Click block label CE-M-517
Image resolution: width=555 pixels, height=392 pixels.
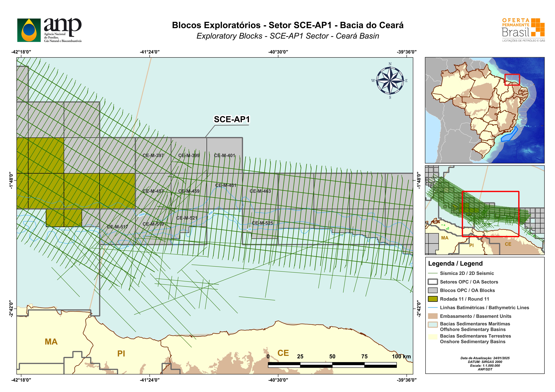pyautogui.click(x=117, y=227)
